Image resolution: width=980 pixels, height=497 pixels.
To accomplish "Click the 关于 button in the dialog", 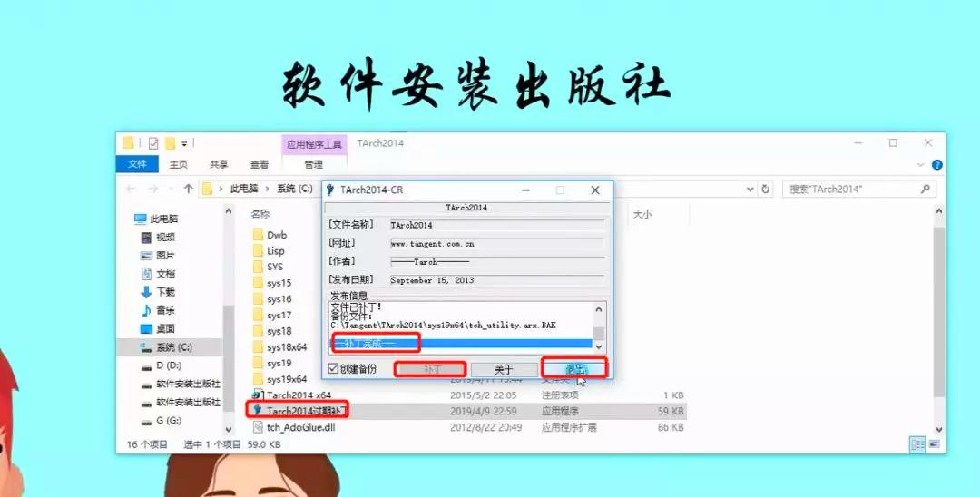I will pos(504,370).
